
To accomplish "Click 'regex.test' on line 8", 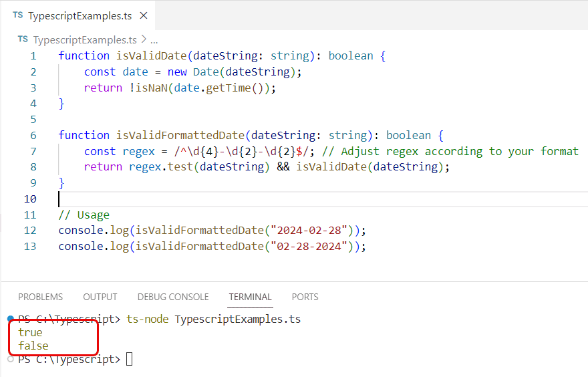I will coord(160,167).
